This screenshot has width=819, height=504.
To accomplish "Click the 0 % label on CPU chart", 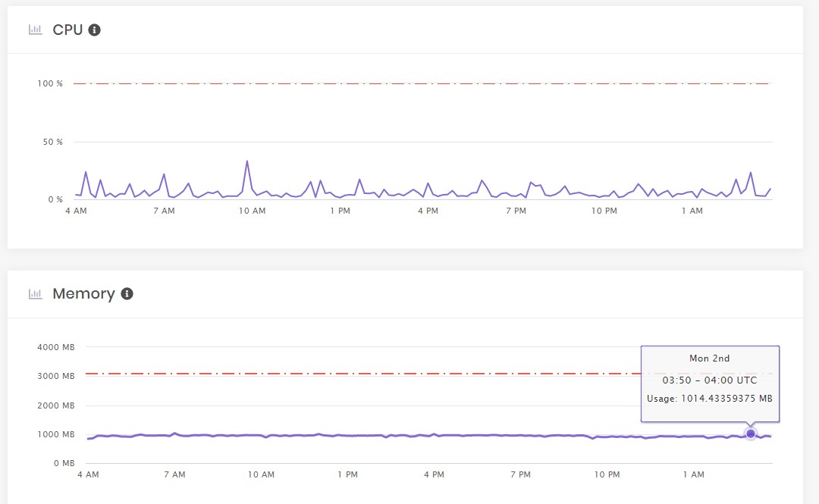I will pyautogui.click(x=55, y=199).
